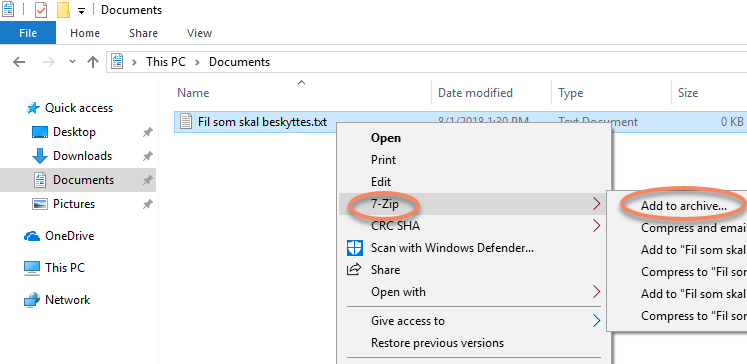Click the Downloads blue arrow icon
Viewport: 747px width, 364px height.
coord(40,156)
